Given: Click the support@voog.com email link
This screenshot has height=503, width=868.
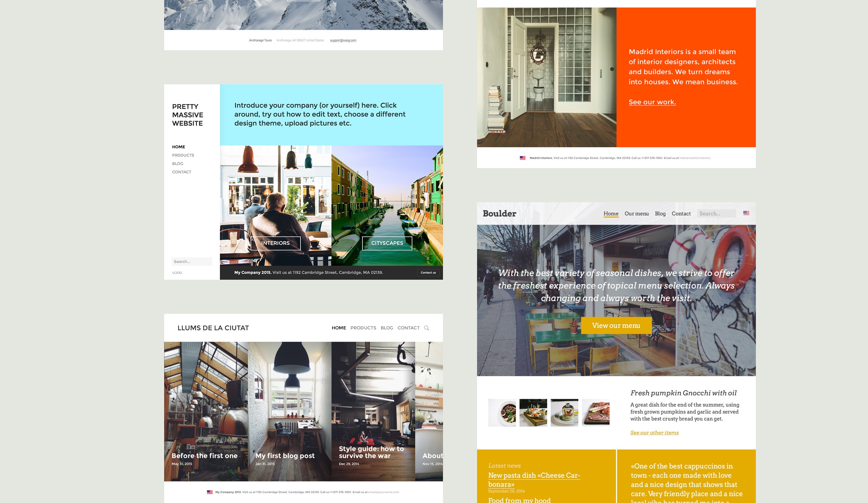Looking at the screenshot, I should click(343, 40).
